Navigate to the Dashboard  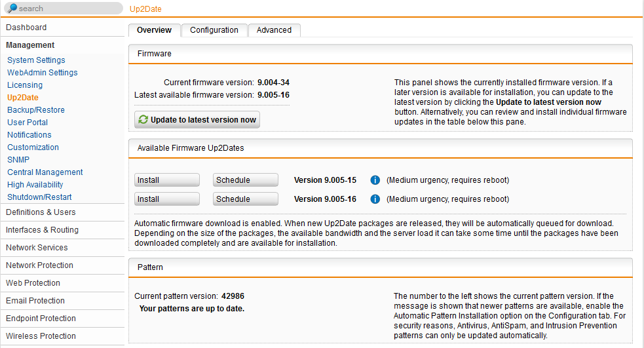[26, 28]
